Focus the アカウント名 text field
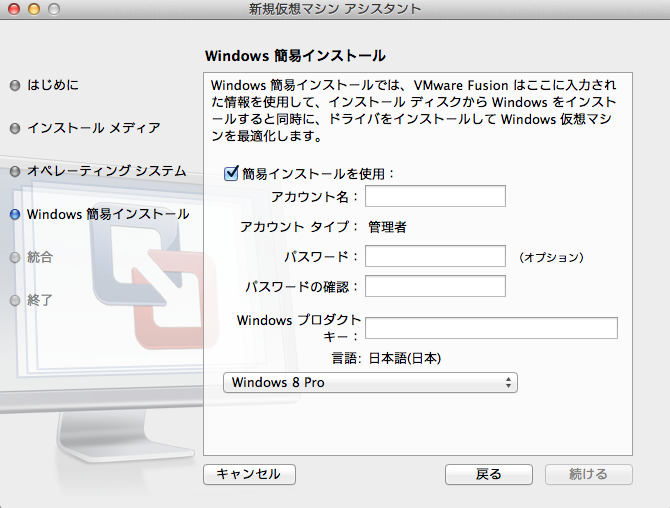Screen dimensions: 670x508 (435, 196)
